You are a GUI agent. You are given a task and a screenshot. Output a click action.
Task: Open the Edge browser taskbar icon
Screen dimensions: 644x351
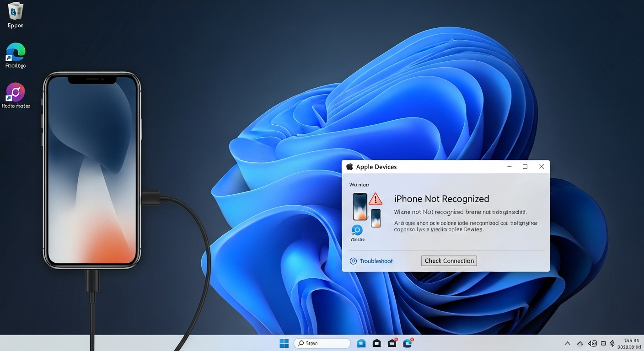[408, 343]
